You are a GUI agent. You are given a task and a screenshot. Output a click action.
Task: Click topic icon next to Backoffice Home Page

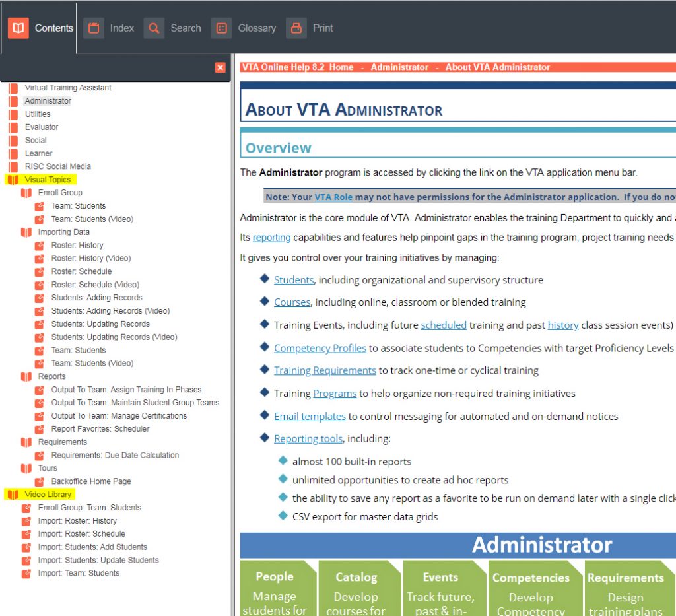(40, 481)
